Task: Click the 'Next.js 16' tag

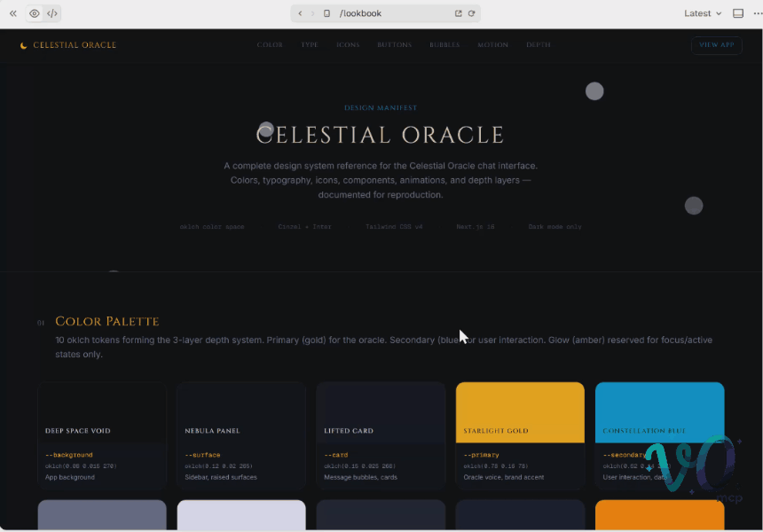Action: click(476, 227)
